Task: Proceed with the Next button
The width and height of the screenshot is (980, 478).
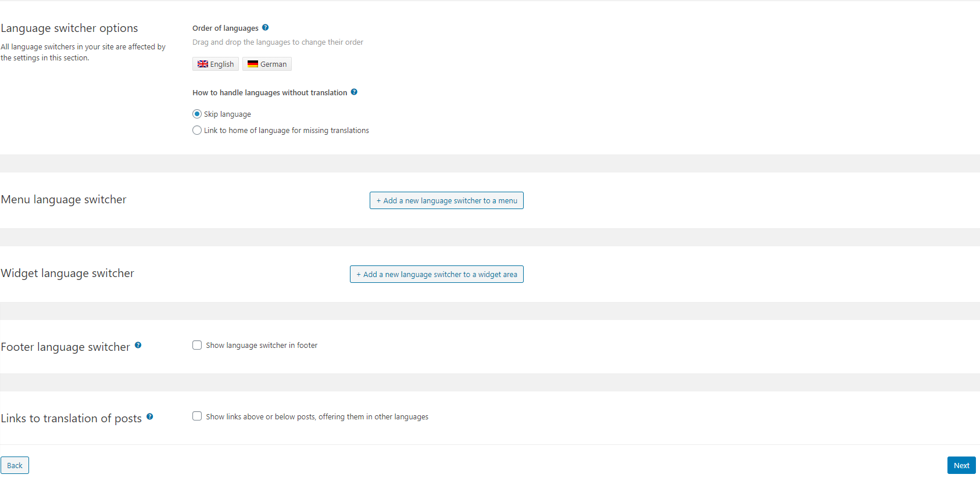Action: pyautogui.click(x=961, y=465)
